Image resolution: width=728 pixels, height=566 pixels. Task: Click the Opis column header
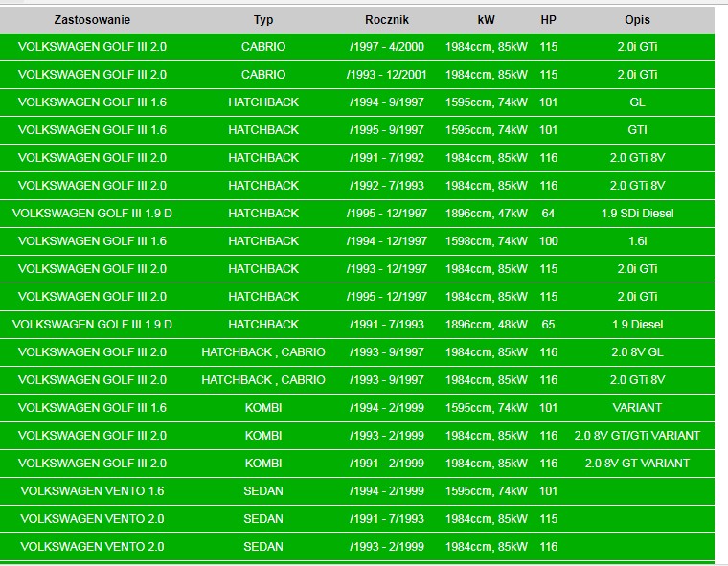click(x=637, y=19)
